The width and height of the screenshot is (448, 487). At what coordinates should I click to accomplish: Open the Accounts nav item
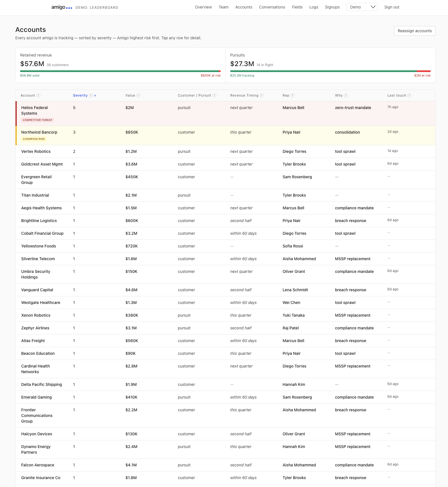click(x=244, y=7)
